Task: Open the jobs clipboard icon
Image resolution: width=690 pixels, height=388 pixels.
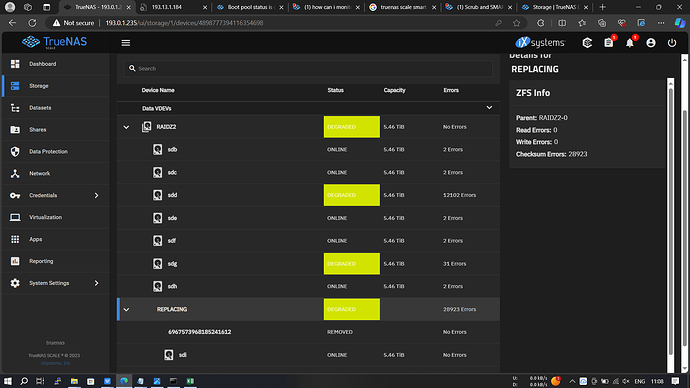Action: tap(609, 43)
